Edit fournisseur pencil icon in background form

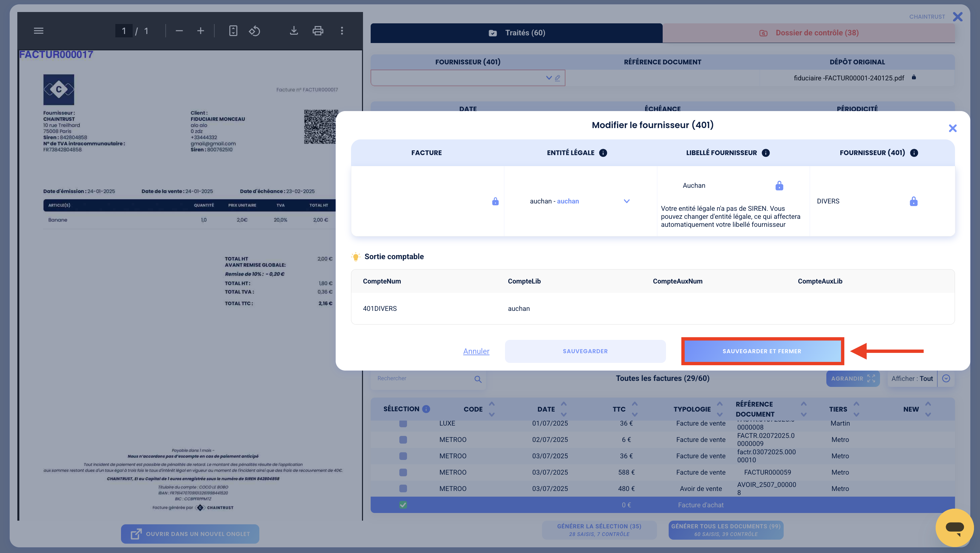557,78
